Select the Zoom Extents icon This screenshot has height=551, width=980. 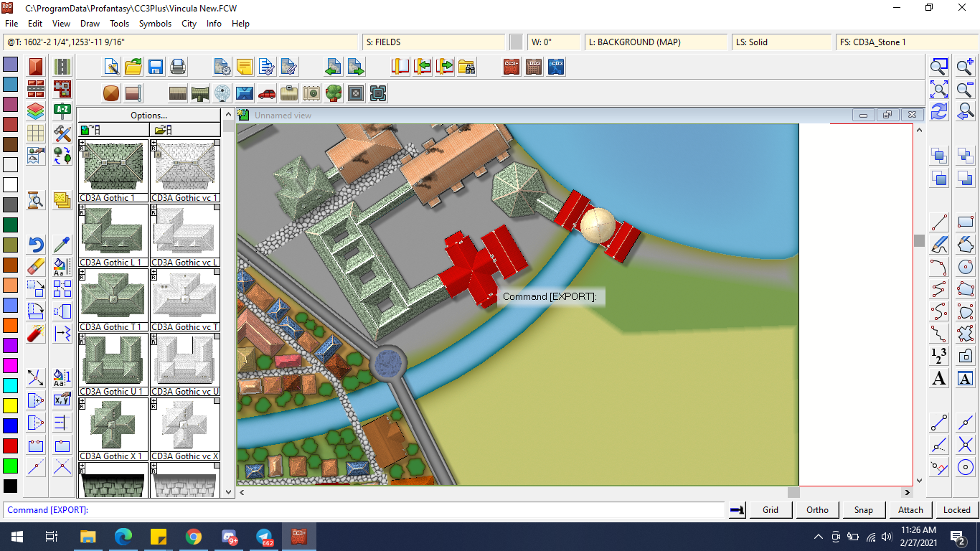coord(939,90)
